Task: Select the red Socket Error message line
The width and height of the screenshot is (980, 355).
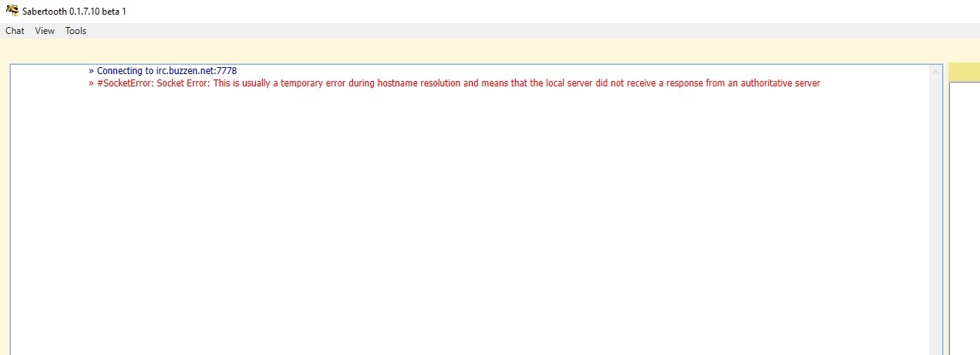Action: click(x=454, y=83)
